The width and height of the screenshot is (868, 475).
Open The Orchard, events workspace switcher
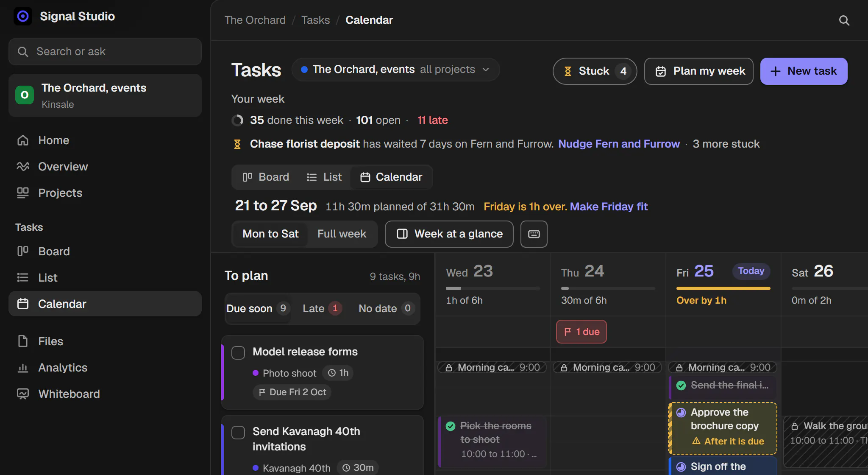click(x=105, y=95)
